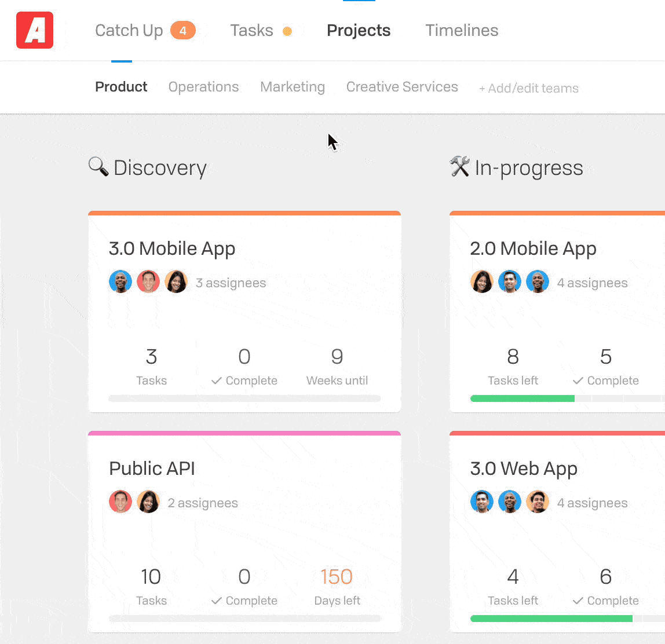Open the Public API project
Screen dimensions: 665x644
[x=152, y=469]
